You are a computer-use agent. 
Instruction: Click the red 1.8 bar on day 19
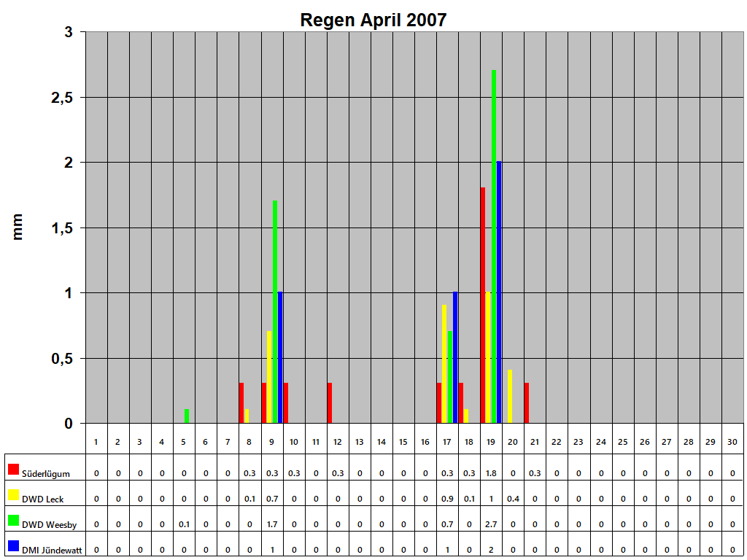click(483, 306)
